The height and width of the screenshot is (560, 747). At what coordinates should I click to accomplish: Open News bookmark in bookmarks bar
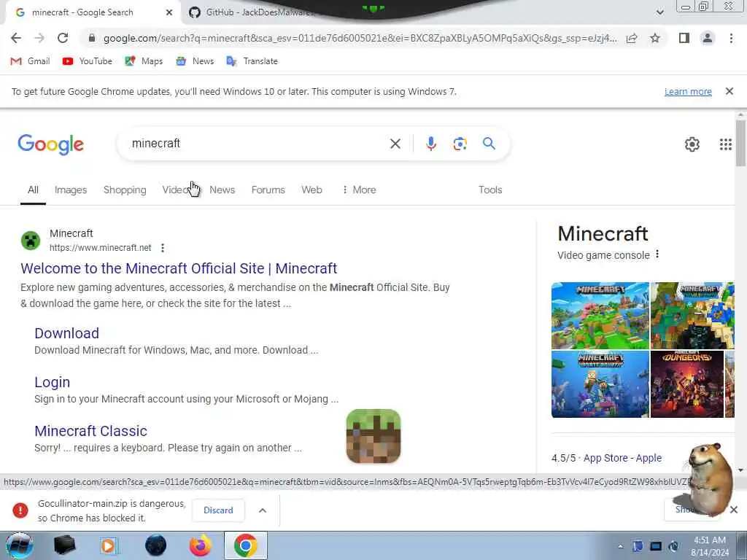pos(195,61)
